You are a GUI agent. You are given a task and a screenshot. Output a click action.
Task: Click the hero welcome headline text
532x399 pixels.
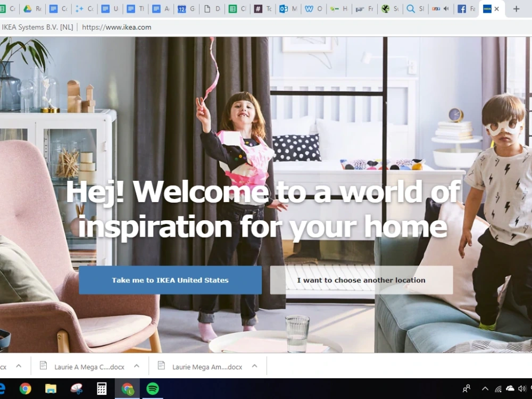tap(263, 209)
